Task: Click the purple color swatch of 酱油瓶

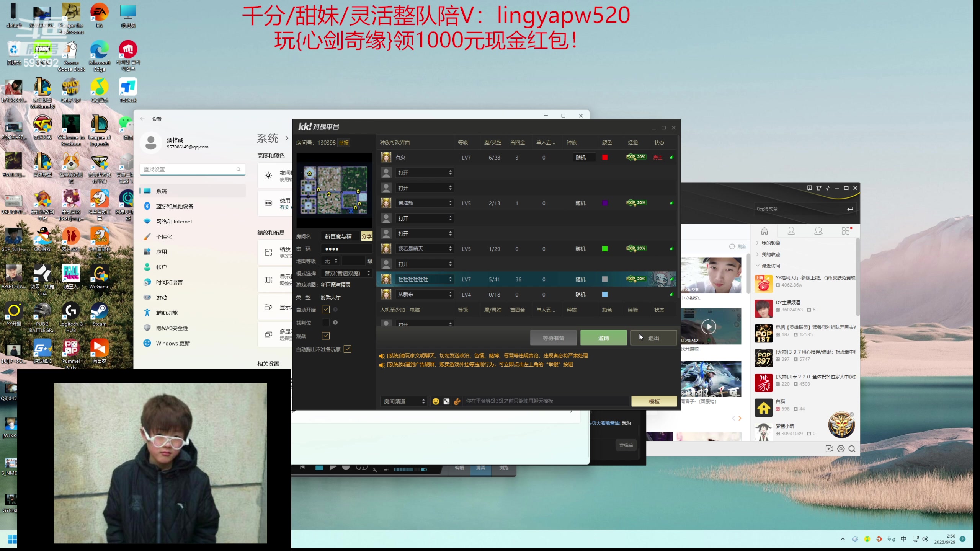Action: click(x=605, y=203)
